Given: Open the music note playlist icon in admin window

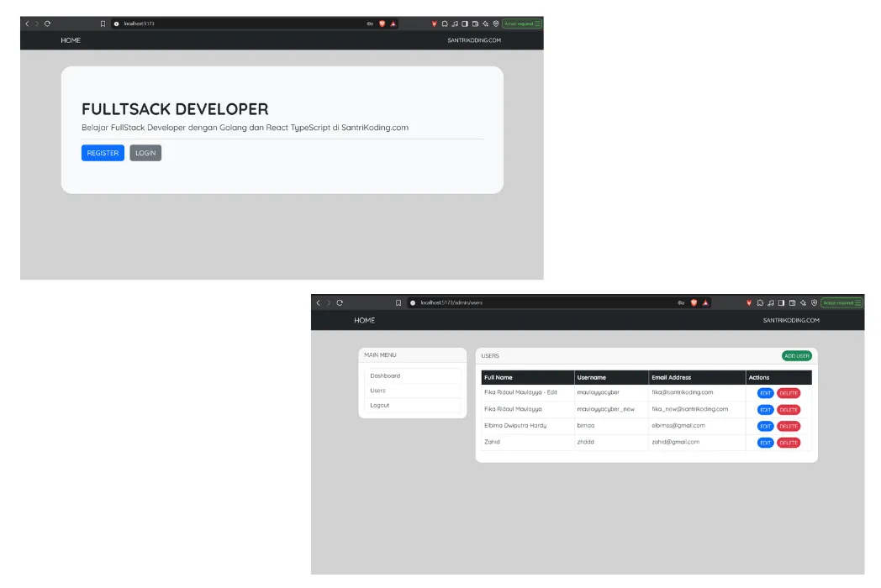Looking at the screenshot, I should pyautogui.click(x=770, y=302).
